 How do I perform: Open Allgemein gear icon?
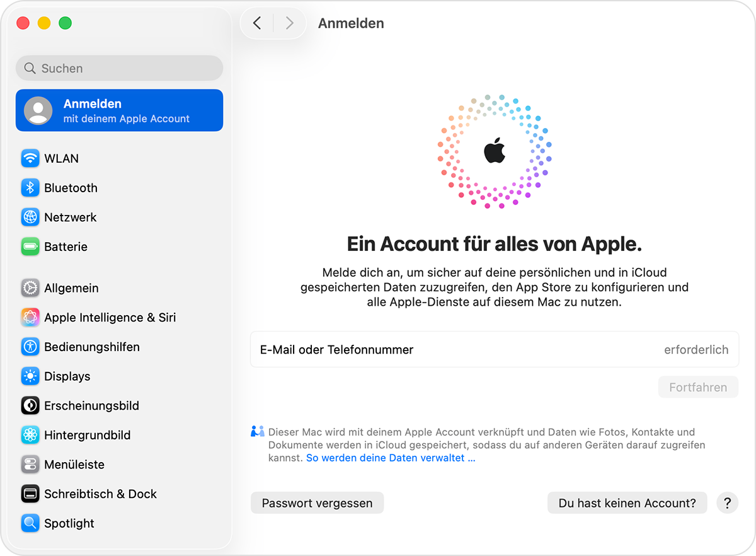pos(30,288)
